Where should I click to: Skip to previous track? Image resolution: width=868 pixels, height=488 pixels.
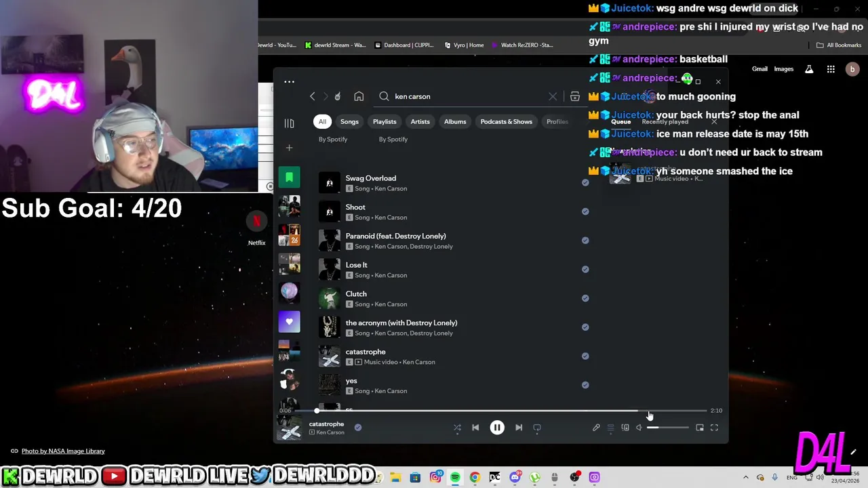coord(475,428)
